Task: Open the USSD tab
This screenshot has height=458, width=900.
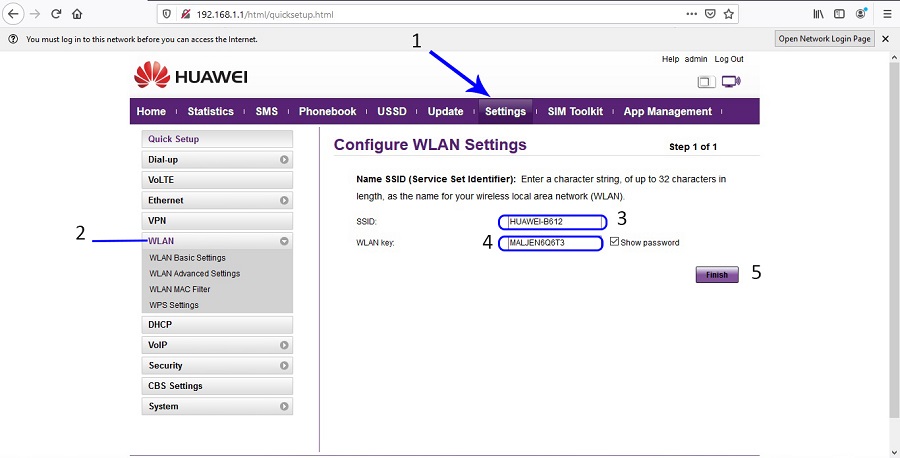Action: pos(391,111)
